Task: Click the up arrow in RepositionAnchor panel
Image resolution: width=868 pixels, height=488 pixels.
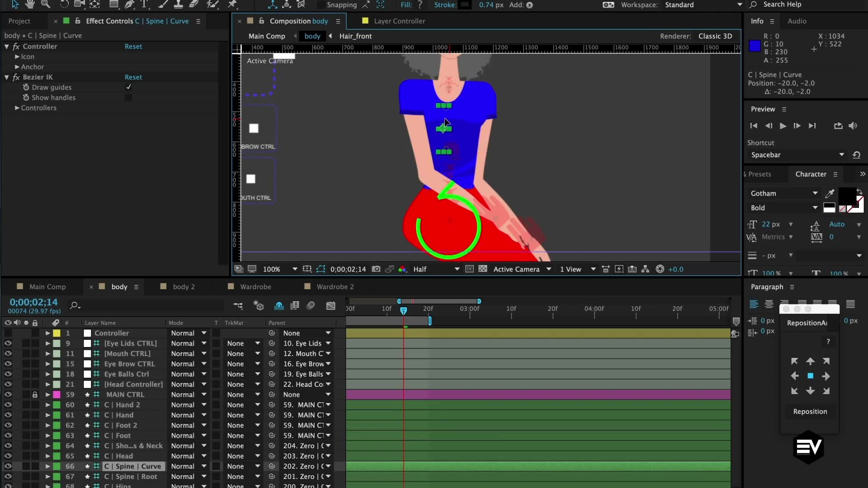Action: click(x=810, y=361)
